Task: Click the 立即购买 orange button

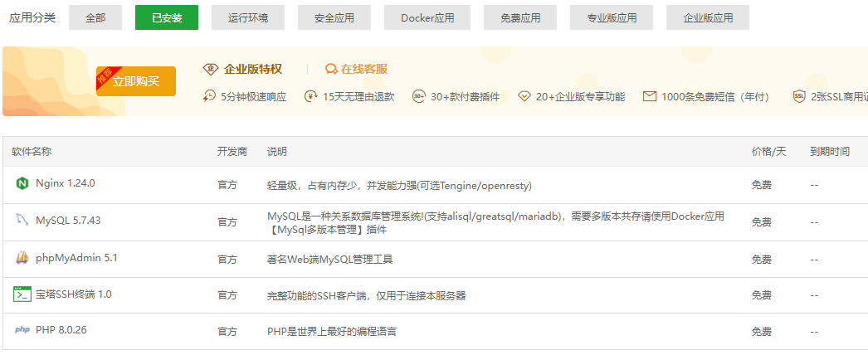Action: coord(136,81)
